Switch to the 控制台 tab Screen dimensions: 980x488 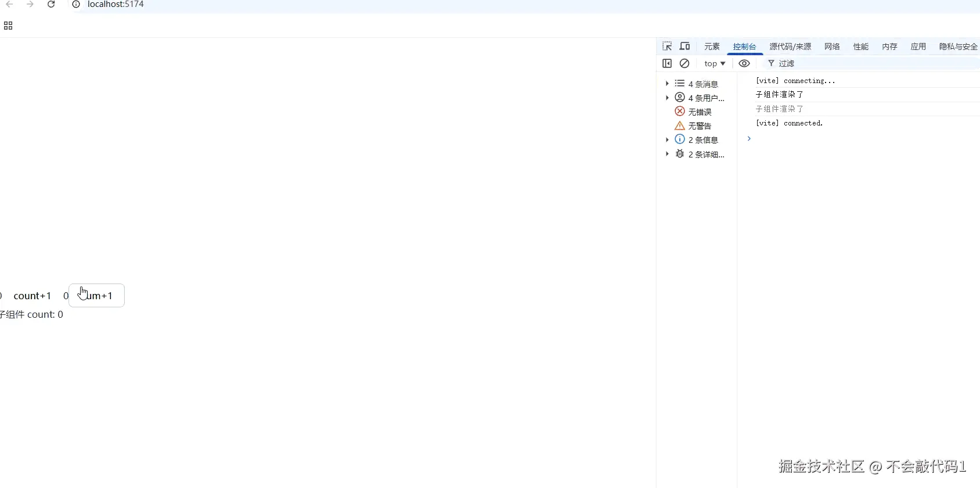pyautogui.click(x=744, y=46)
